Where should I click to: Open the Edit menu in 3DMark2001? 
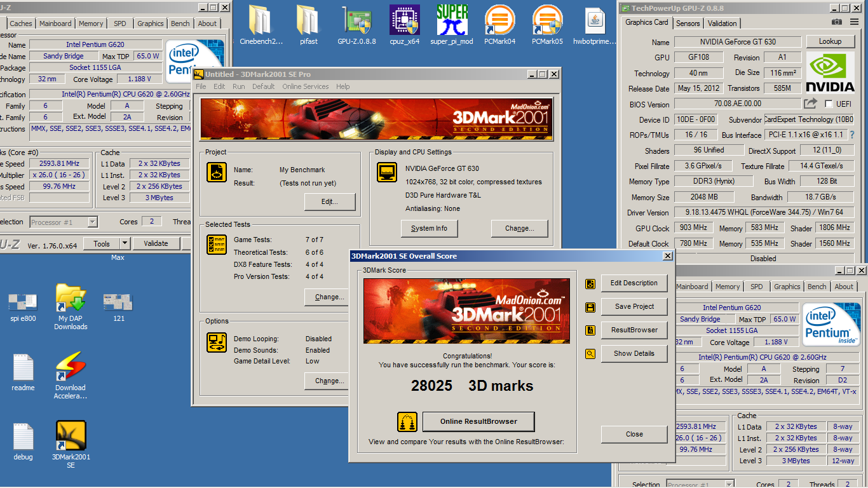point(219,86)
